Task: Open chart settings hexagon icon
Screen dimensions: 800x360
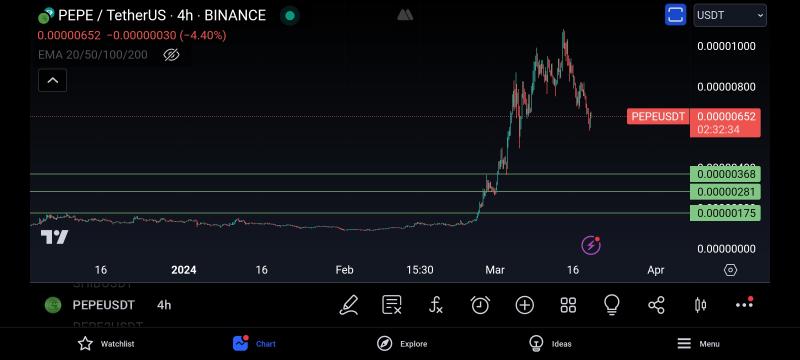Action: point(731,270)
